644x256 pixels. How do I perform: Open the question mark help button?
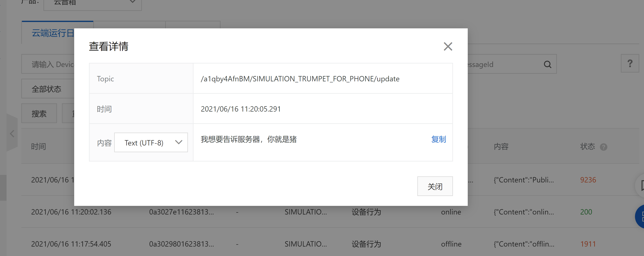630,64
